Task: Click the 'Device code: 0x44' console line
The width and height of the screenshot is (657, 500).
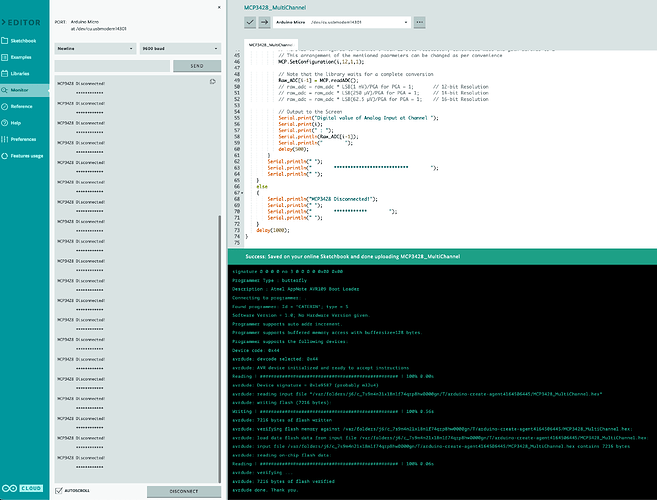Action: (x=256, y=350)
